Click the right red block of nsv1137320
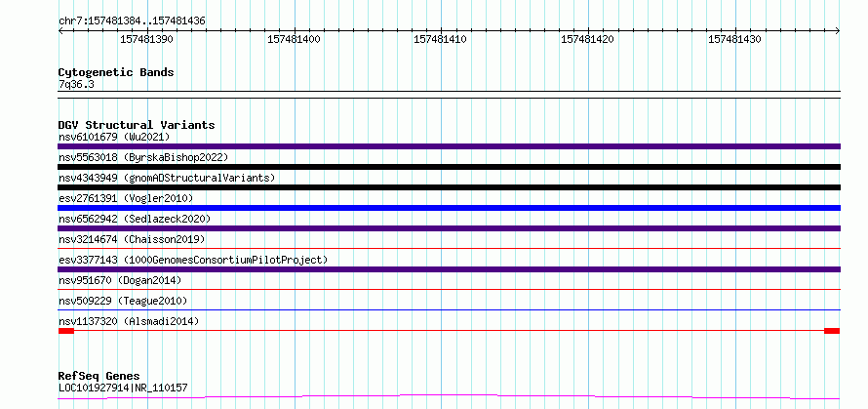This screenshot has width=868, height=409. (832, 331)
